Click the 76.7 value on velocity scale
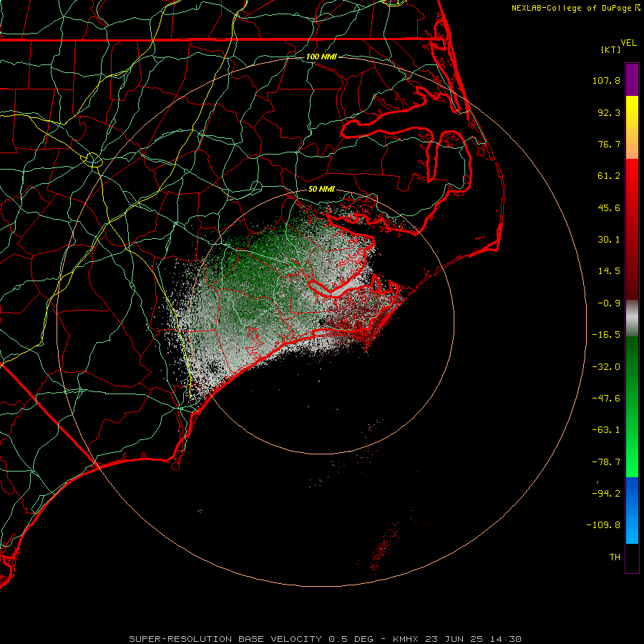The width and height of the screenshot is (644, 644). pyautogui.click(x=609, y=144)
